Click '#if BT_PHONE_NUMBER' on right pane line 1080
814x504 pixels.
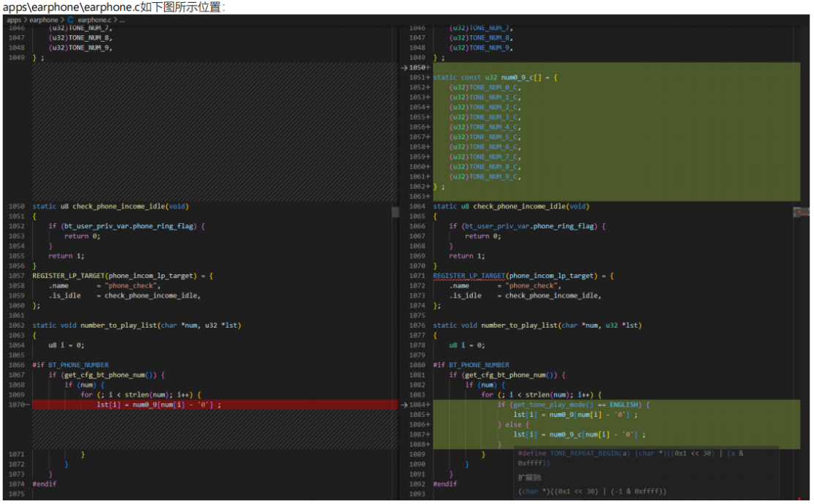coord(471,365)
